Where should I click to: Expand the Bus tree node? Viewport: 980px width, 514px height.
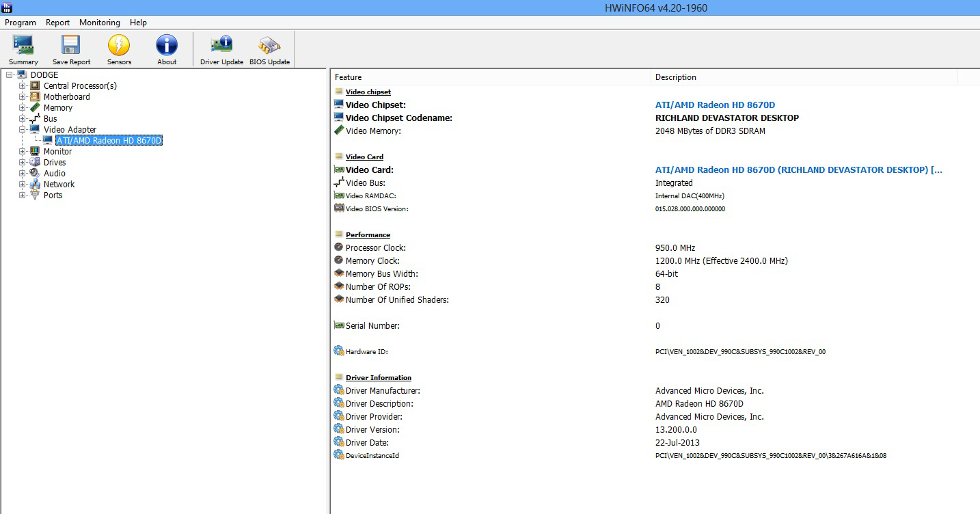pos(23,118)
